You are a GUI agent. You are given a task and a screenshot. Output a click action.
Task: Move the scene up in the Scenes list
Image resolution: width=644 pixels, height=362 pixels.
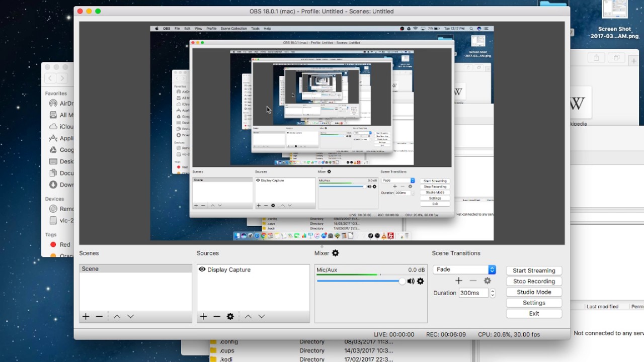point(117,316)
